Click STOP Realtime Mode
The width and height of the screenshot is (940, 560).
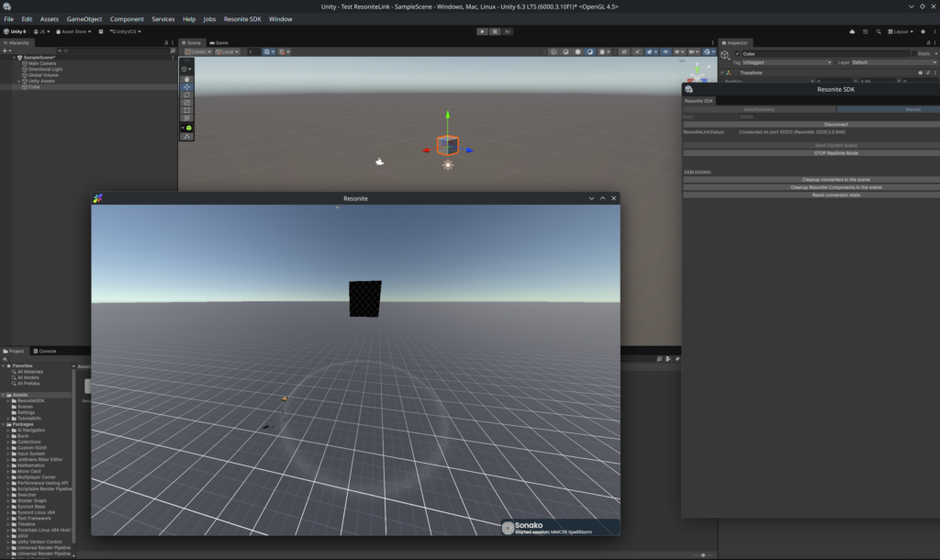pyautogui.click(x=835, y=153)
